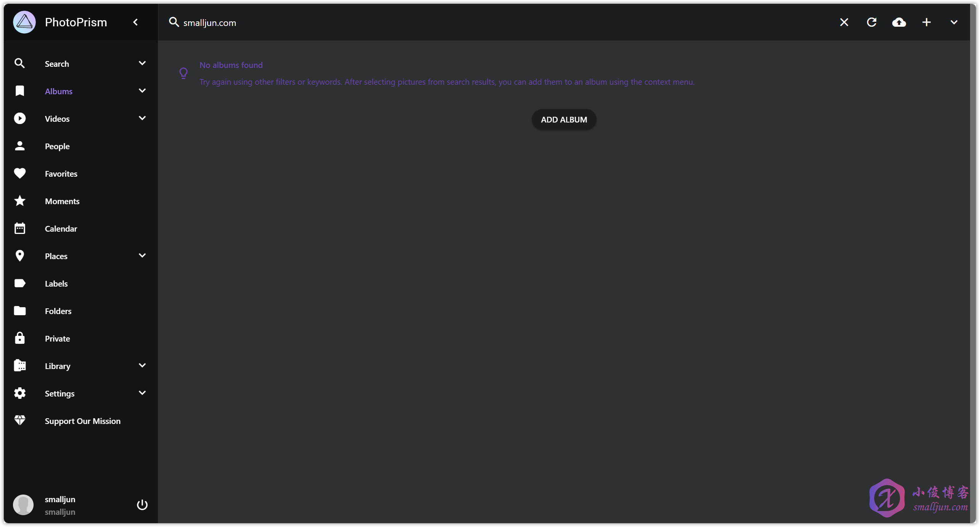
Task: Click the Folders folder icon
Action: point(19,311)
